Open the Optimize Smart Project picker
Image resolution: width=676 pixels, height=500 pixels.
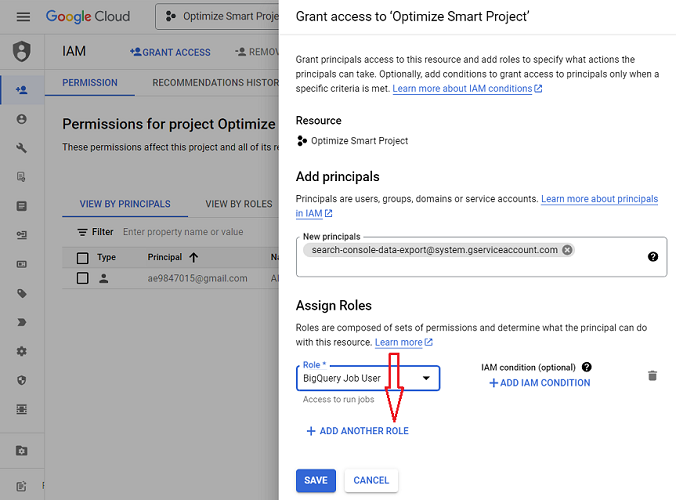click(x=218, y=16)
